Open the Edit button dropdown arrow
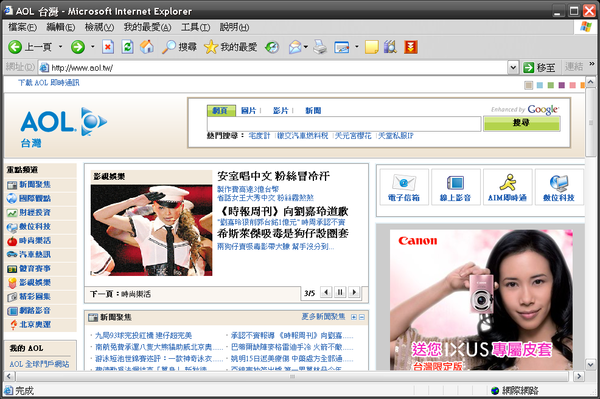This screenshot has height=399, width=600. pyautogui.click(x=357, y=47)
